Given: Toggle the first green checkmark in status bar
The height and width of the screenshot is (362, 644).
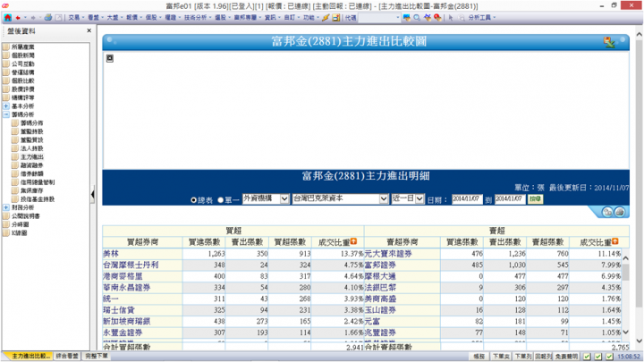Looking at the screenshot, I should (x=587, y=357).
